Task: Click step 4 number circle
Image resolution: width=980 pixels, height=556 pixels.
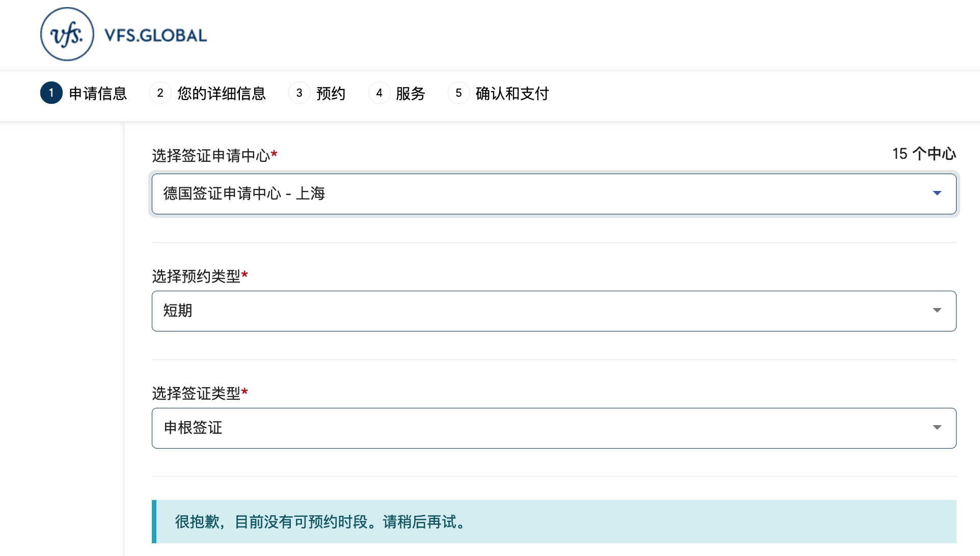Action: click(379, 93)
